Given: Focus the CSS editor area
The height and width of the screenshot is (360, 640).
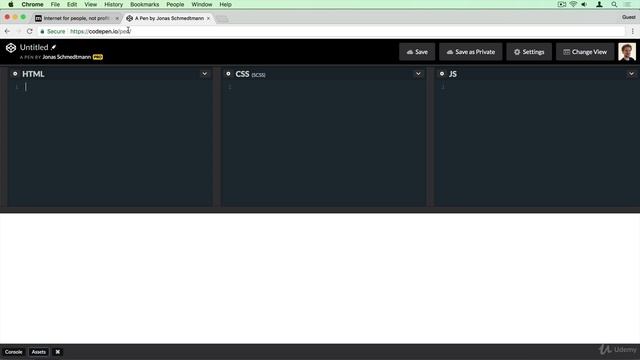Looking at the screenshot, I should click(324, 143).
